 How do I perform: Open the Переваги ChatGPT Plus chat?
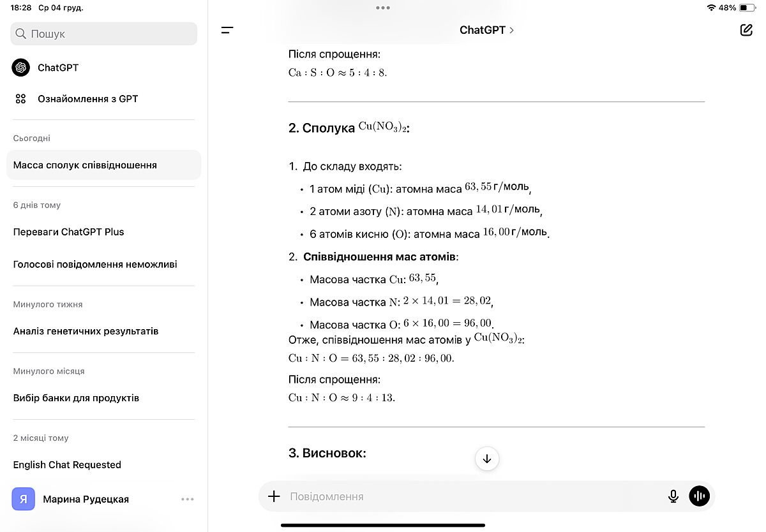pyautogui.click(x=68, y=232)
